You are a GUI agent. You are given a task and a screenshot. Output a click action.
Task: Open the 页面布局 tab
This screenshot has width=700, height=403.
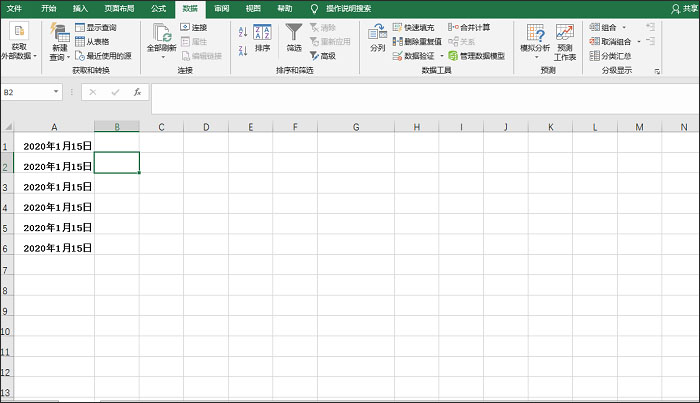119,7
